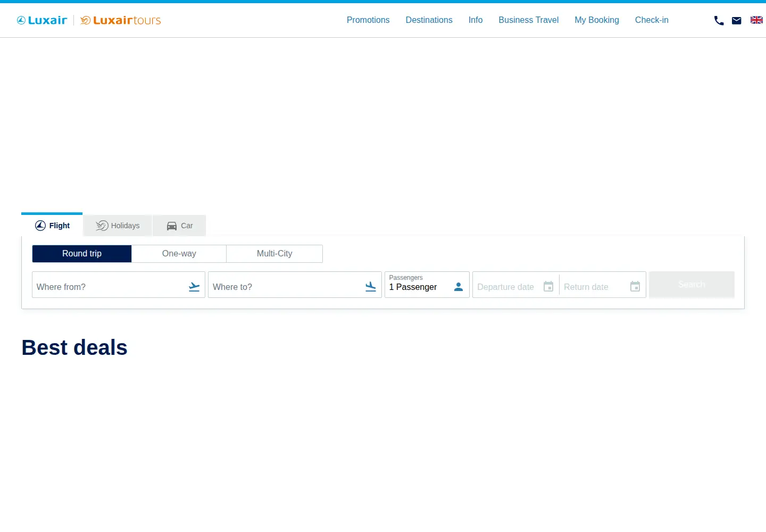Select the Flight tab
The width and height of the screenshot is (766, 532).
point(52,225)
